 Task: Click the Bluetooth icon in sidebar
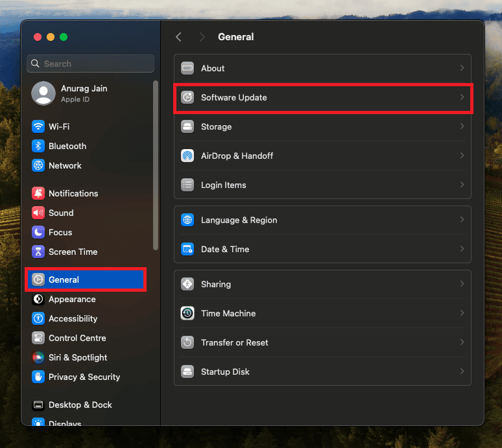pyautogui.click(x=38, y=146)
